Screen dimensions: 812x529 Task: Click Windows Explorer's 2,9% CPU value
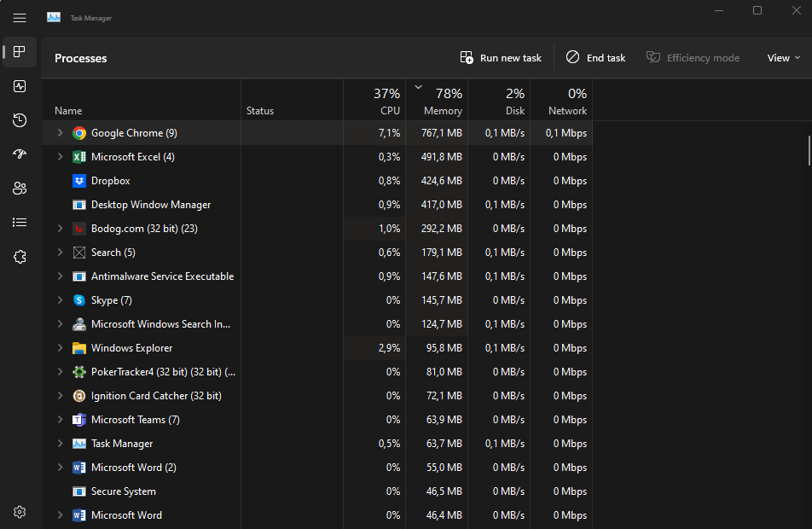(390, 348)
